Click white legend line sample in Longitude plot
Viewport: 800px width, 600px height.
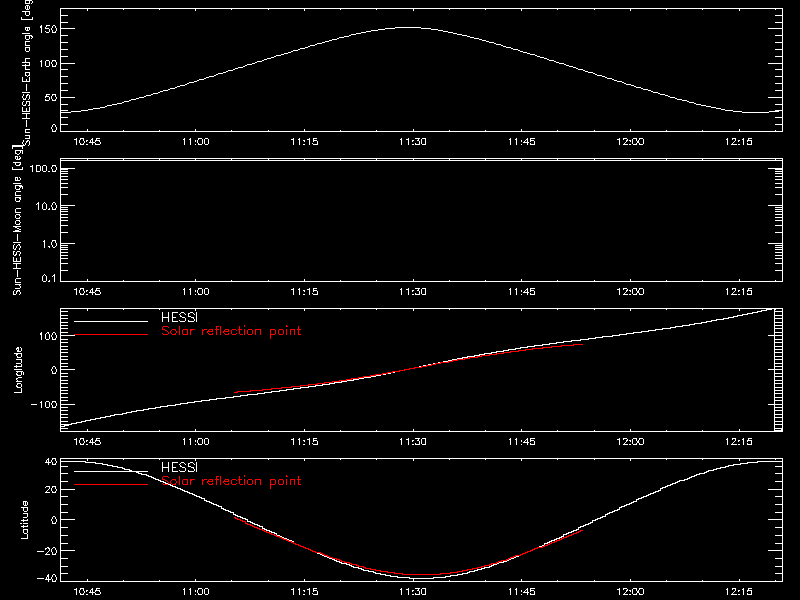[x=111, y=321]
